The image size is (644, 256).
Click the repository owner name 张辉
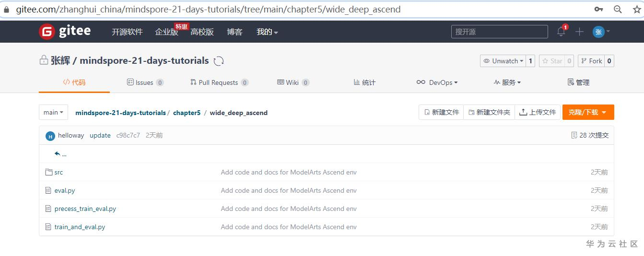pos(60,61)
